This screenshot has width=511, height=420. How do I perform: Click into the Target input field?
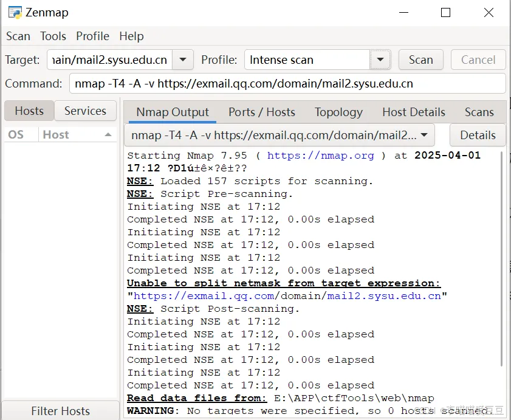click(x=109, y=60)
